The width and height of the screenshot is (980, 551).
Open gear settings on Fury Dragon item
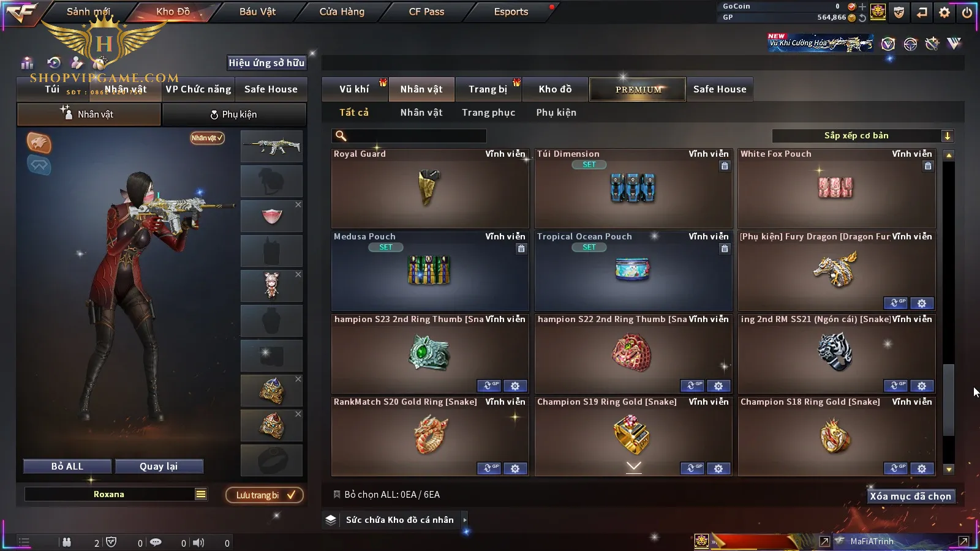pos(922,303)
